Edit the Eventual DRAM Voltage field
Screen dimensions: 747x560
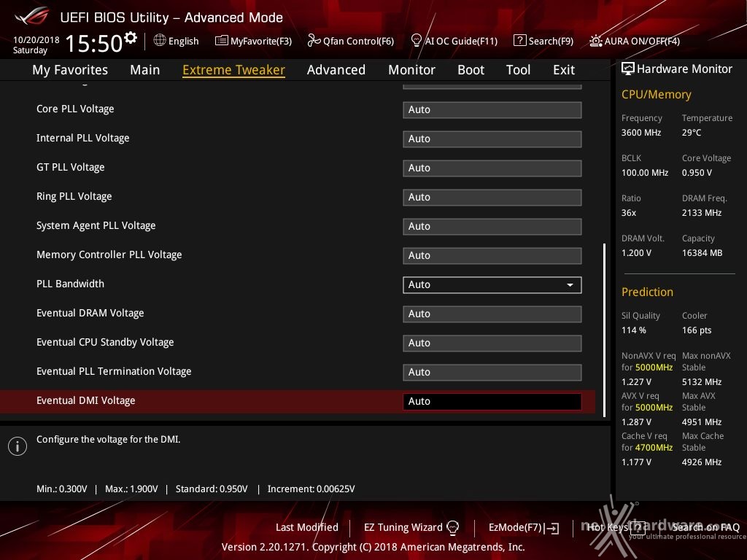click(x=492, y=314)
